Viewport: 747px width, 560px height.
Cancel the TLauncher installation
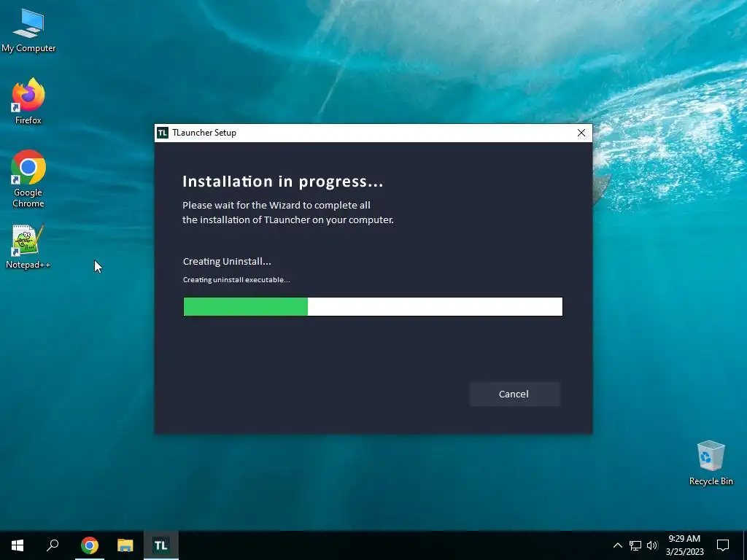click(514, 394)
